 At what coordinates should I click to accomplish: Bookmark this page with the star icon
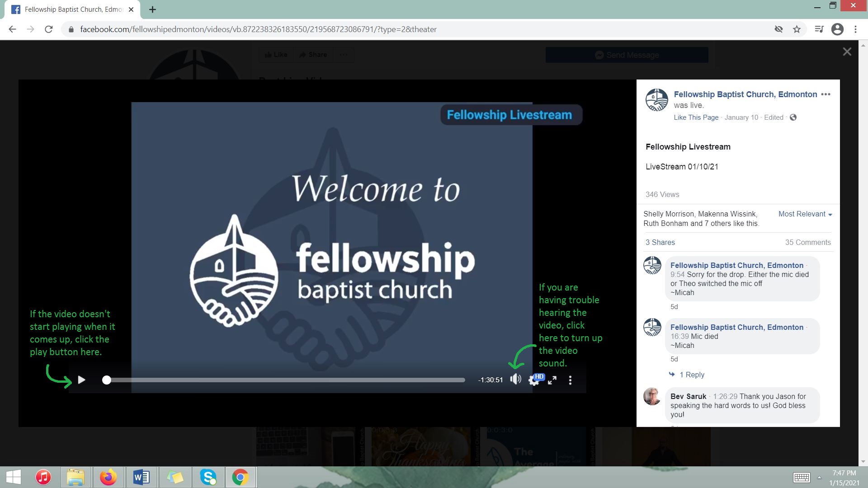(797, 29)
